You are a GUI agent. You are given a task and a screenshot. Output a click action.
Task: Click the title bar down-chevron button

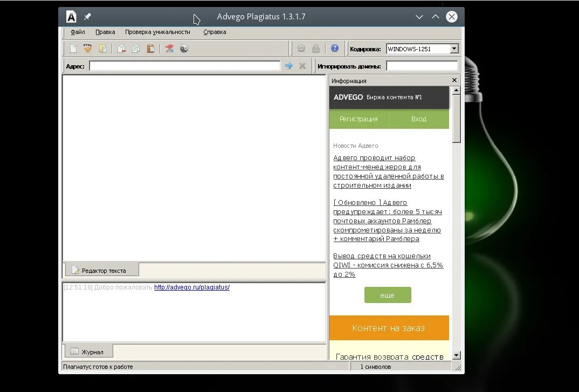click(419, 17)
